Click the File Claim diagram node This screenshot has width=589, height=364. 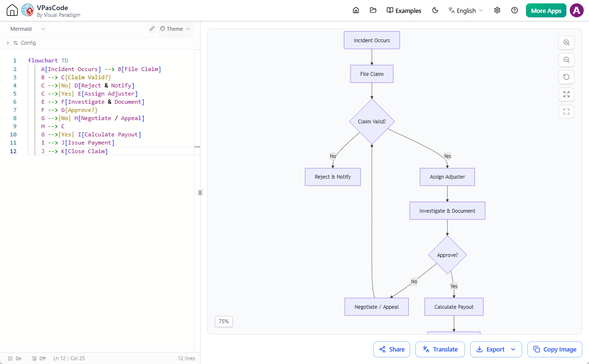[x=372, y=74]
